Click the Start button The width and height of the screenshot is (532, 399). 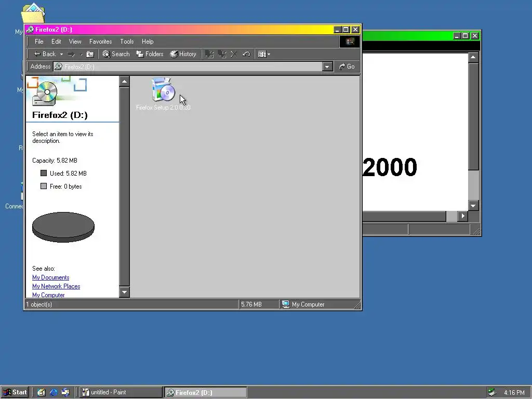point(15,392)
